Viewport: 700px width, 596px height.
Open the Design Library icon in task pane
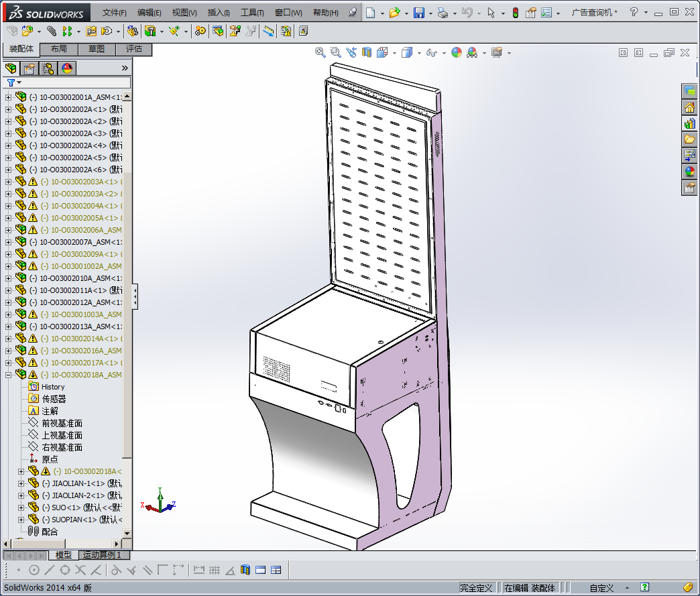[x=690, y=123]
